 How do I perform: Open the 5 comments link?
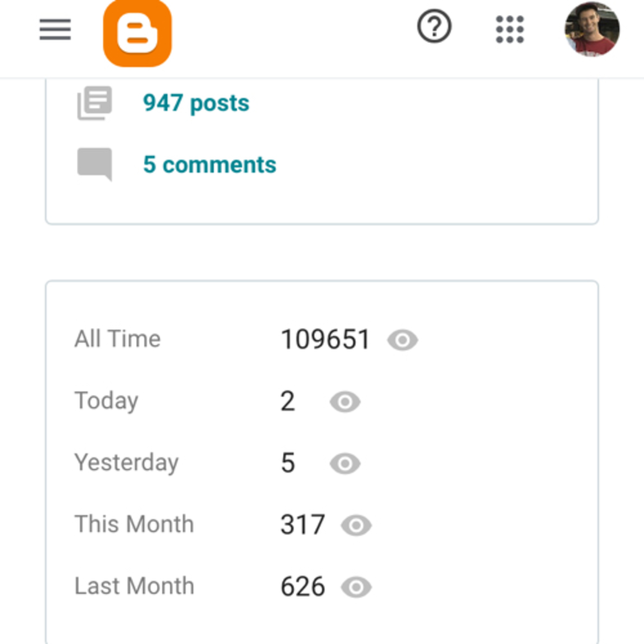[210, 165]
